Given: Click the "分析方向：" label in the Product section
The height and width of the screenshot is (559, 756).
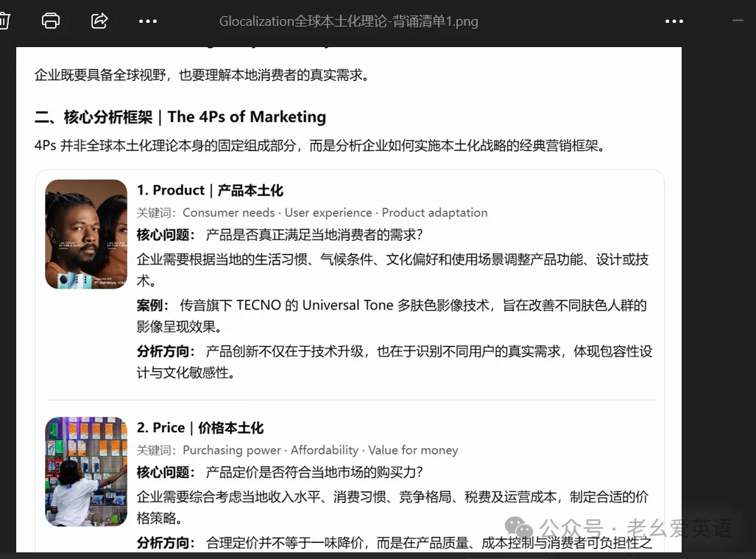Looking at the screenshot, I should [166, 351].
